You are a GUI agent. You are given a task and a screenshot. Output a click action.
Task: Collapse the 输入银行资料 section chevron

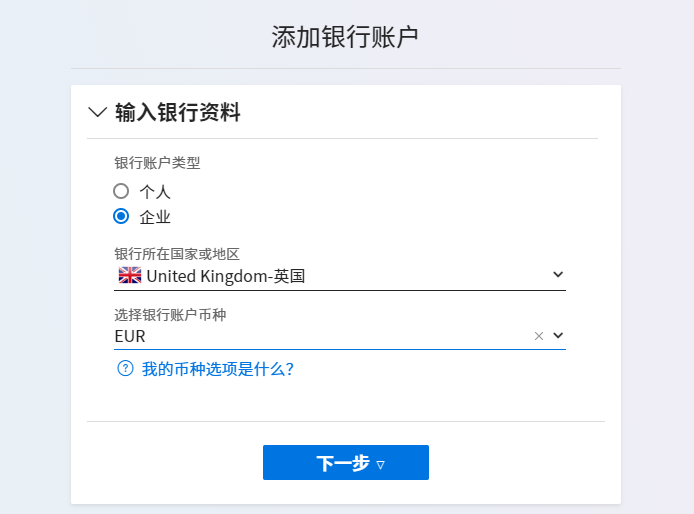tap(97, 112)
